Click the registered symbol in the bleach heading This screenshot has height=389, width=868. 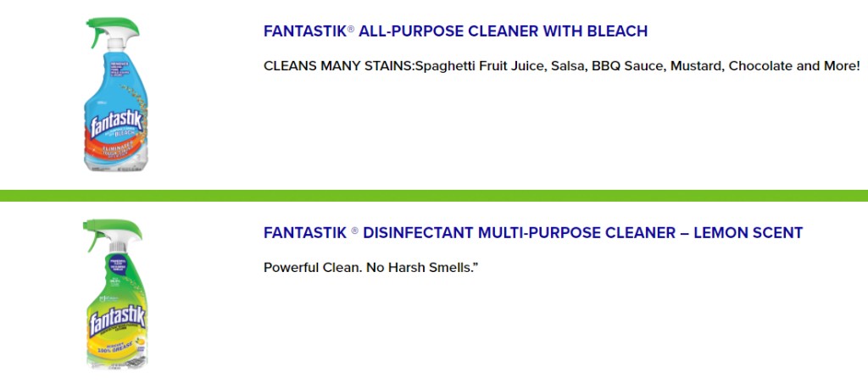(x=350, y=30)
